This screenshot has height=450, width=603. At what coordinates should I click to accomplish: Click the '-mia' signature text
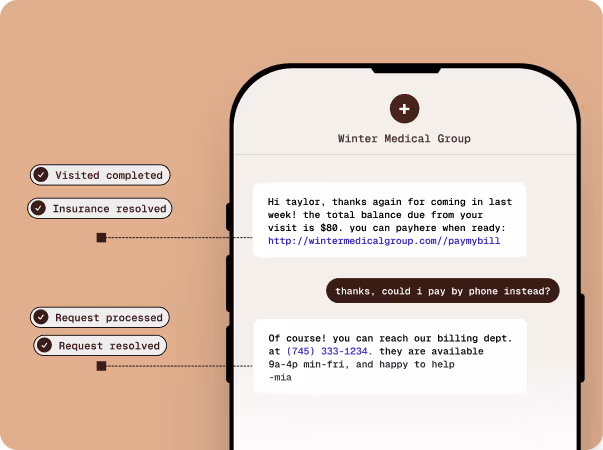point(280,377)
